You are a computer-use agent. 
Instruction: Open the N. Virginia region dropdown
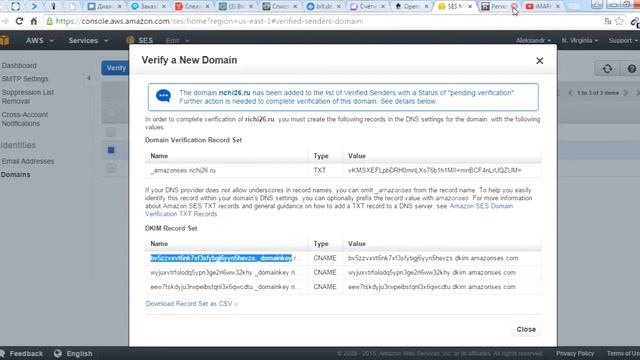tap(580, 40)
